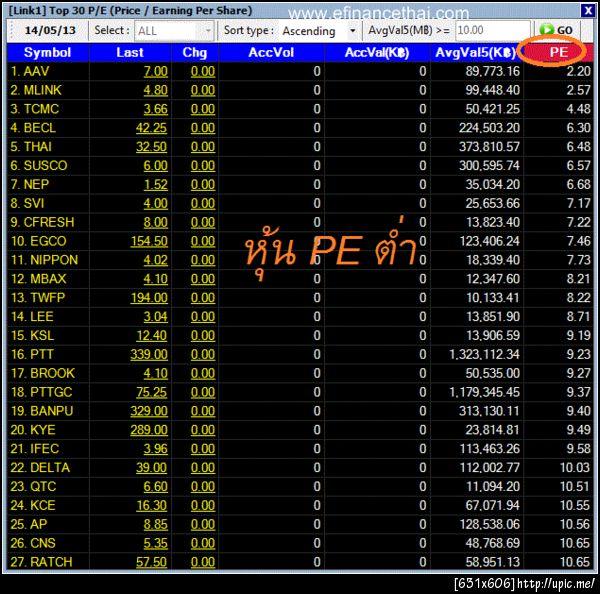Click the last price 42.25 of BECL
This screenshot has width=600, height=594.
152,127
